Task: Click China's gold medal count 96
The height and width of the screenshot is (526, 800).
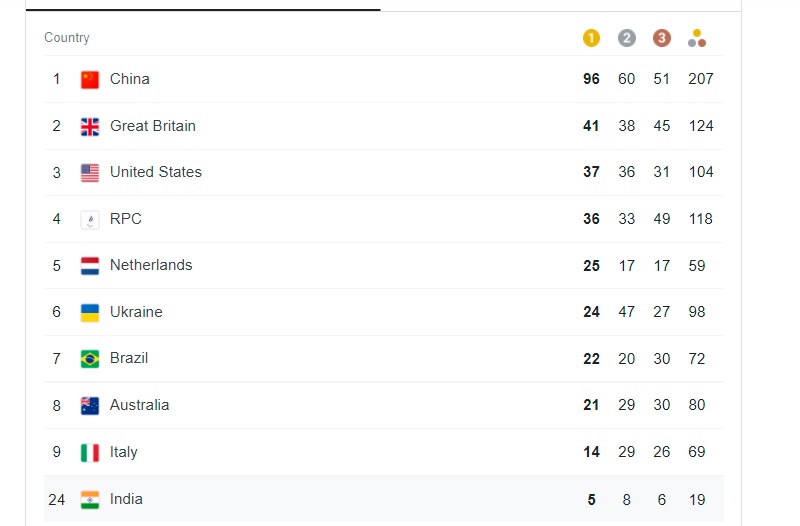Action: pos(591,79)
